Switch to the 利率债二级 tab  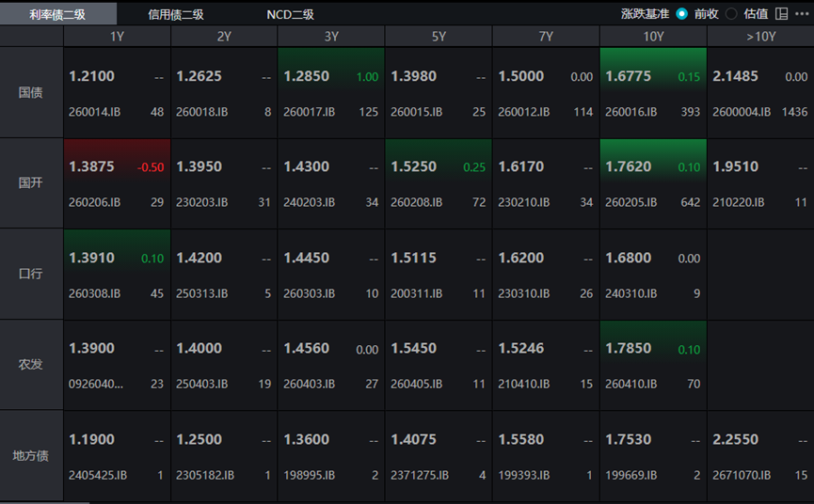57,14
